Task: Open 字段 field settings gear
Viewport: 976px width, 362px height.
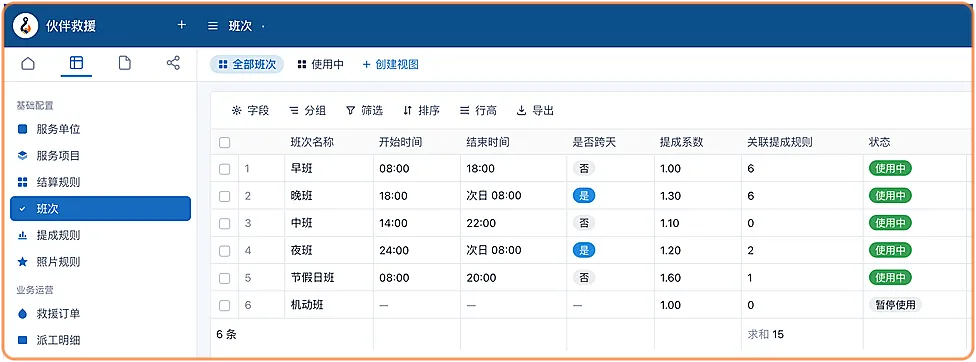Action: 237,111
